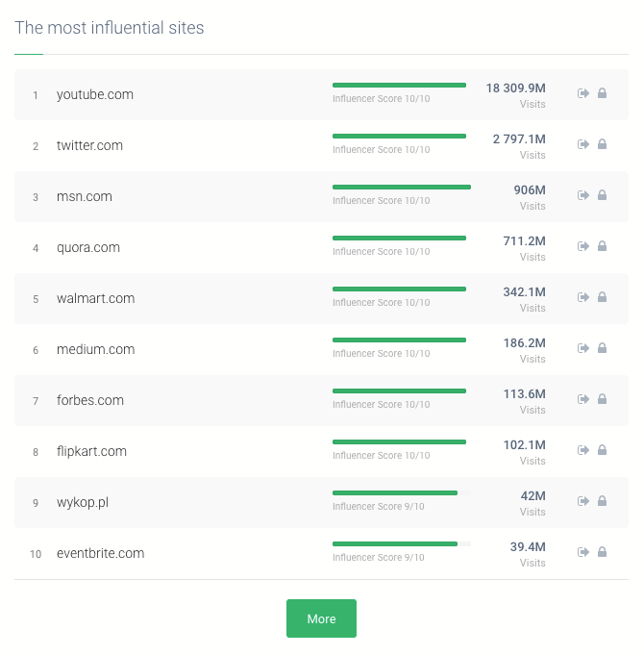Select the twitter.com site name
This screenshot has width=644, height=655.
coord(89,145)
